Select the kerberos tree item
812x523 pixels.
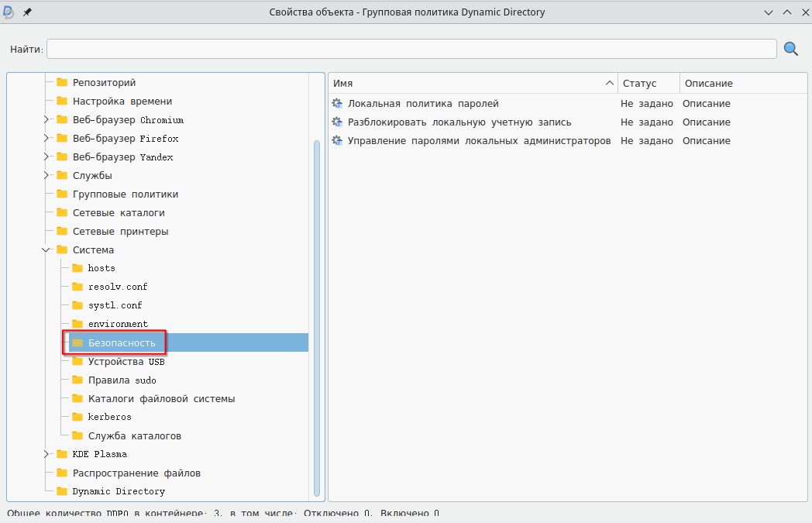click(109, 417)
